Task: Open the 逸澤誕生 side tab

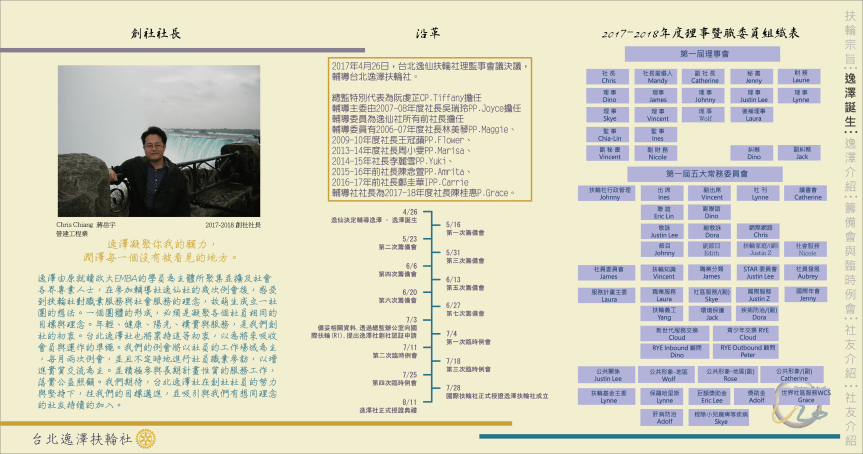Action: coord(849,97)
